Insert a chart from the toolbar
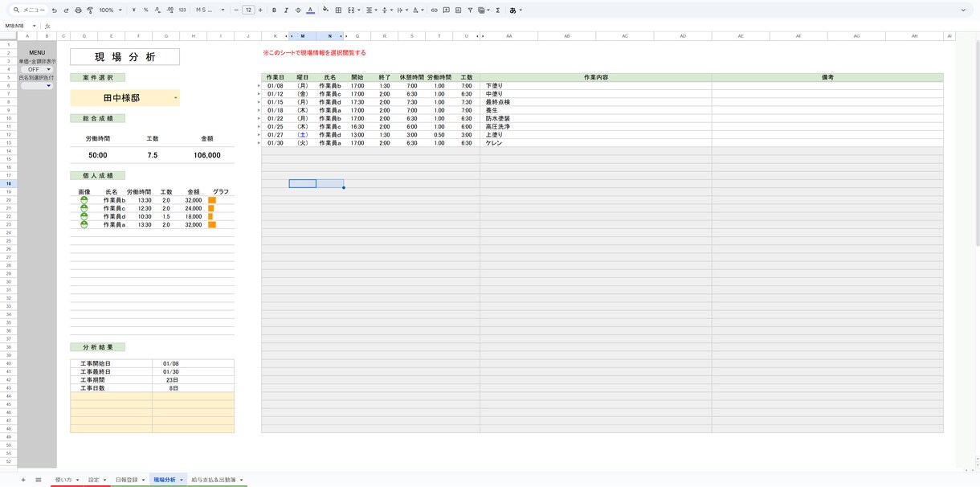 [458, 10]
